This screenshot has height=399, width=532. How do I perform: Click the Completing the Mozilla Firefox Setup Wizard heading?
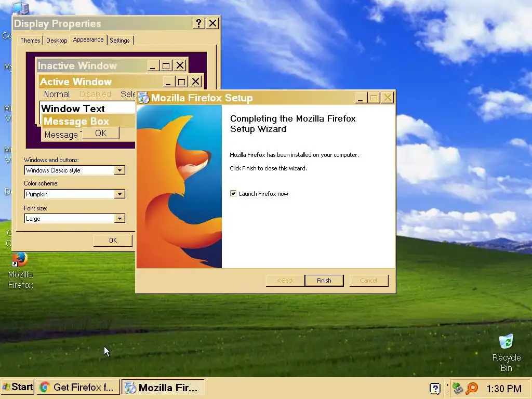click(x=293, y=124)
